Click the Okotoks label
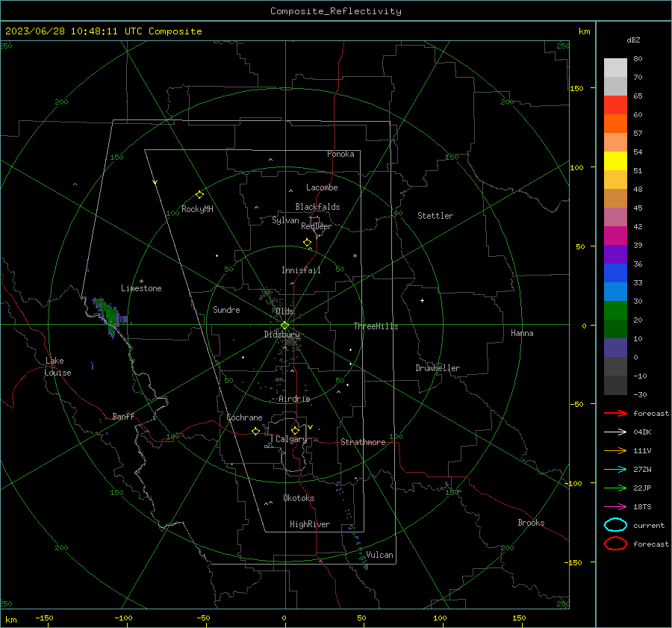The width and height of the screenshot is (672, 628). [299, 498]
